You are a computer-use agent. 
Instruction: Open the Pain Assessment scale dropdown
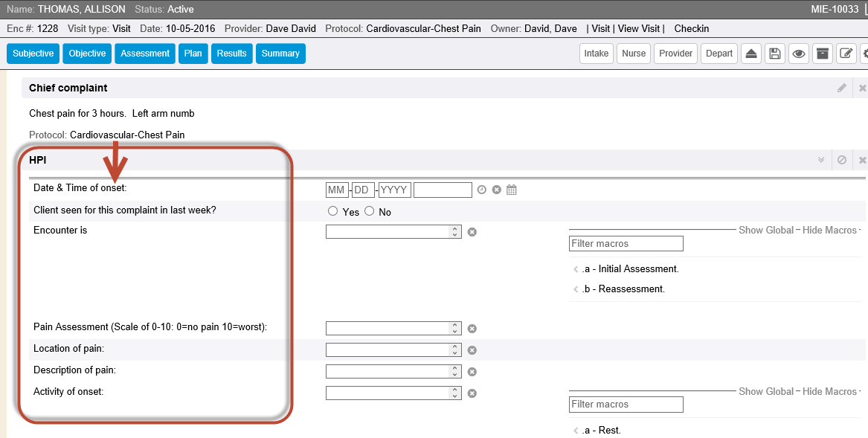pos(393,329)
